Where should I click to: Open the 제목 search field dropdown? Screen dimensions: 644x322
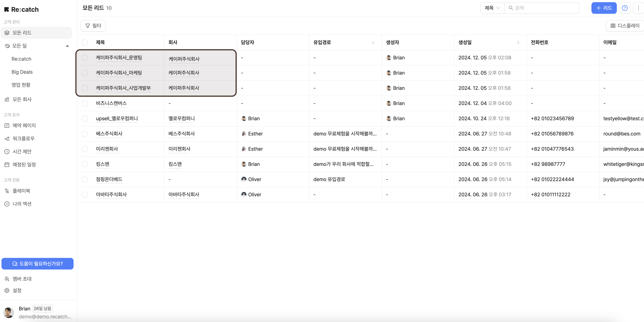click(x=492, y=8)
